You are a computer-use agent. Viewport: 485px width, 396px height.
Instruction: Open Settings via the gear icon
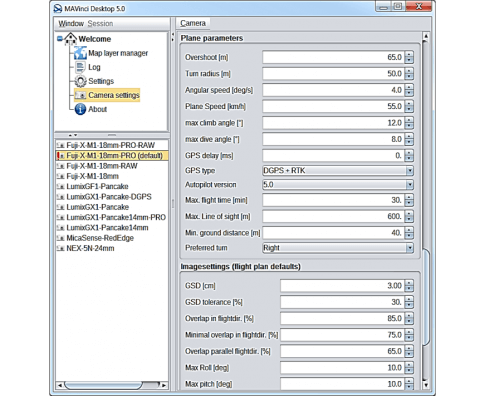(x=80, y=81)
